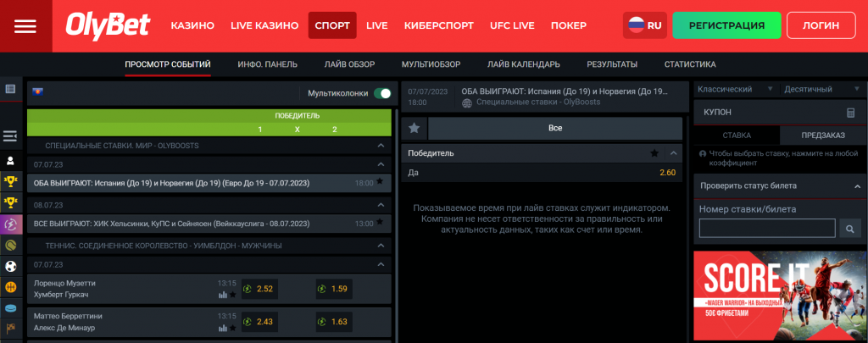Switch coupon to ПРЕДЗАКАЗ tab
Screen dimensions: 868x343
[x=823, y=135]
